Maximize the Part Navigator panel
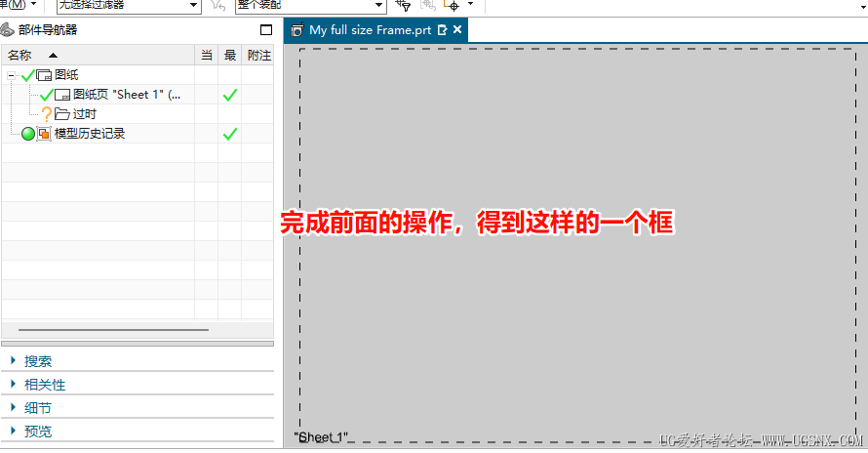The width and height of the screenshot is (868, 453). point(266,30)
